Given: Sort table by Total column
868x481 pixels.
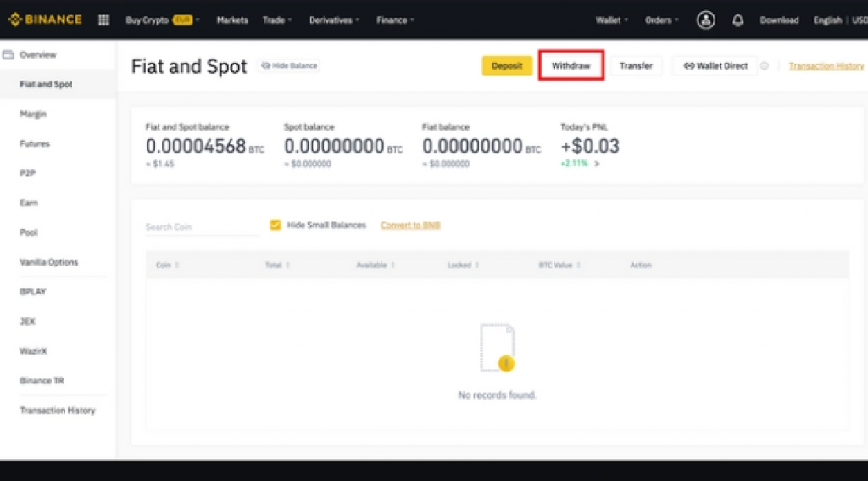Looking at the screenshot, I should [x=277, y=266].
